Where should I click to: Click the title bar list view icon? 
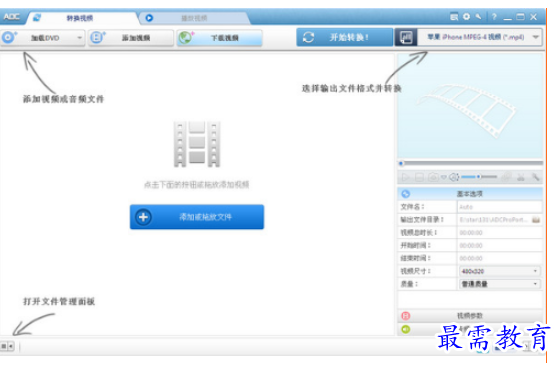point(454,17)
